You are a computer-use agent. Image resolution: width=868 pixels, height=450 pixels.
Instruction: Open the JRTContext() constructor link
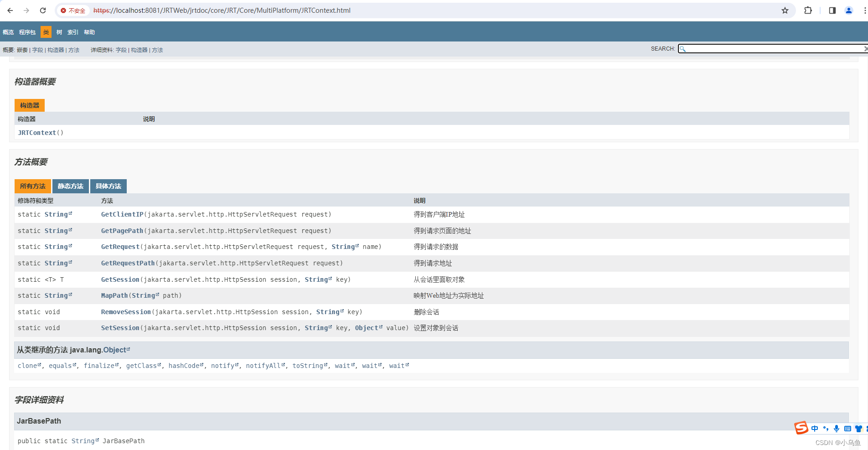[x=37, y=133]
